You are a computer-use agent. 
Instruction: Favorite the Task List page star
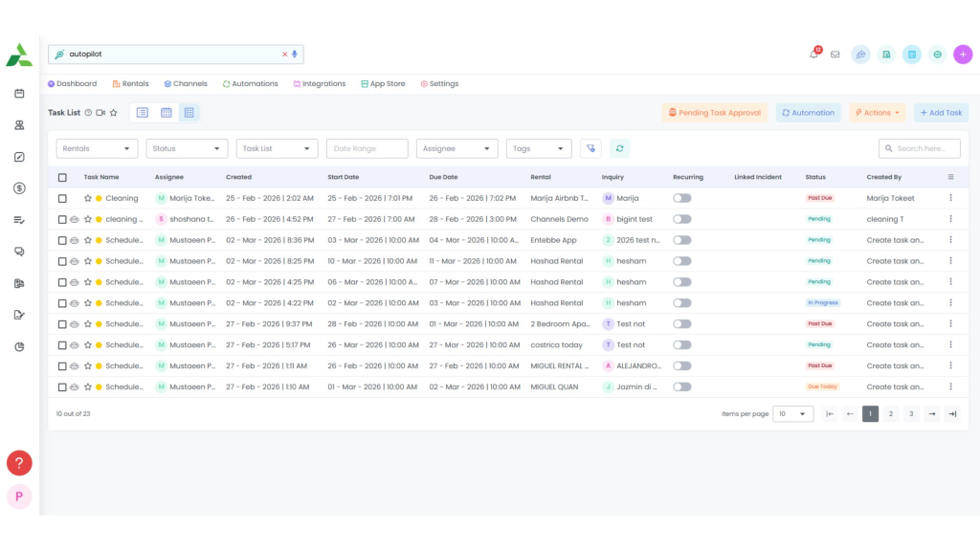(114, 113)
